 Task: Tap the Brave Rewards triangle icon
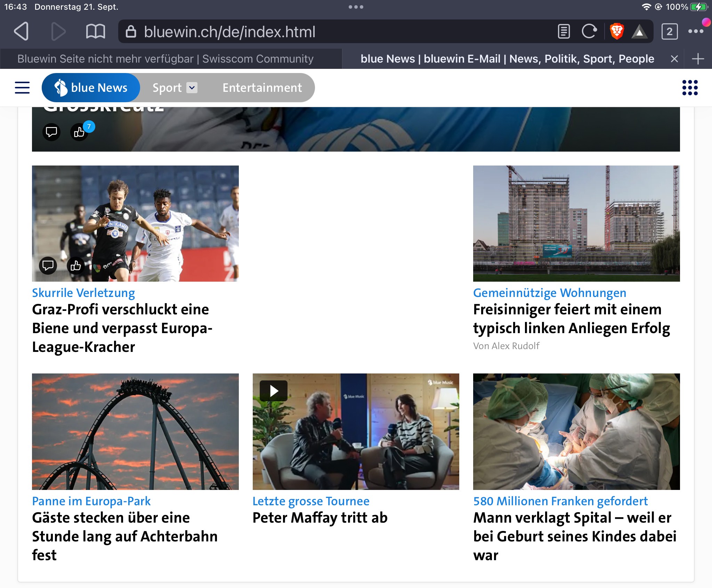pos(639,32)
